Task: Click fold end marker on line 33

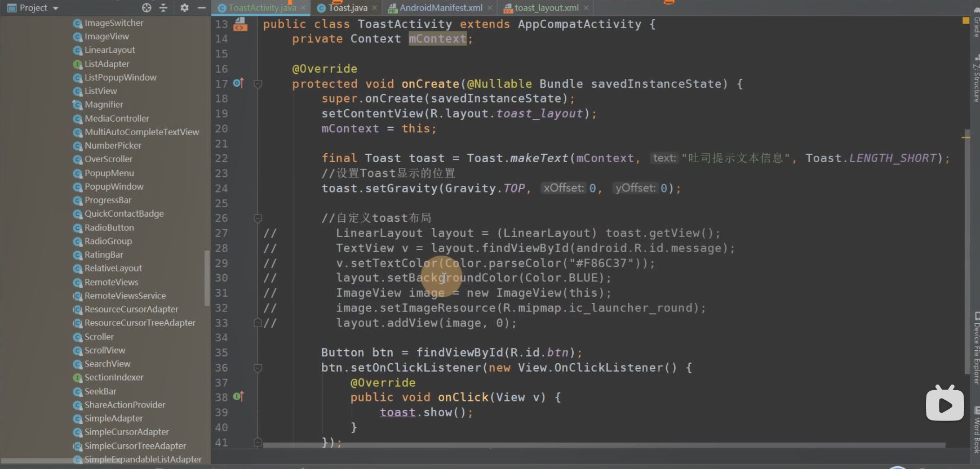Action: click(x=258, y=323)
